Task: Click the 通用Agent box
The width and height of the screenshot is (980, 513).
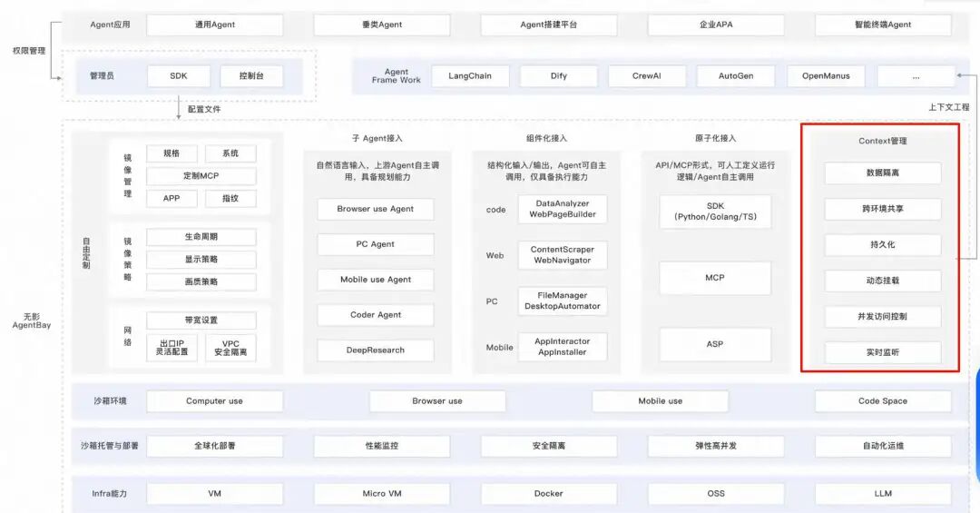Action: point(214,25)
